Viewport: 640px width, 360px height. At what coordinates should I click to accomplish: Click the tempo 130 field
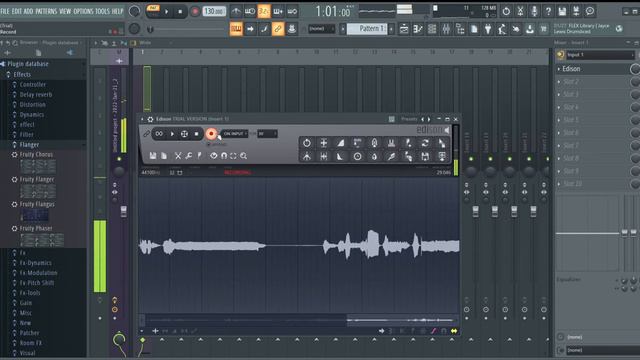[x=214, y=11]
